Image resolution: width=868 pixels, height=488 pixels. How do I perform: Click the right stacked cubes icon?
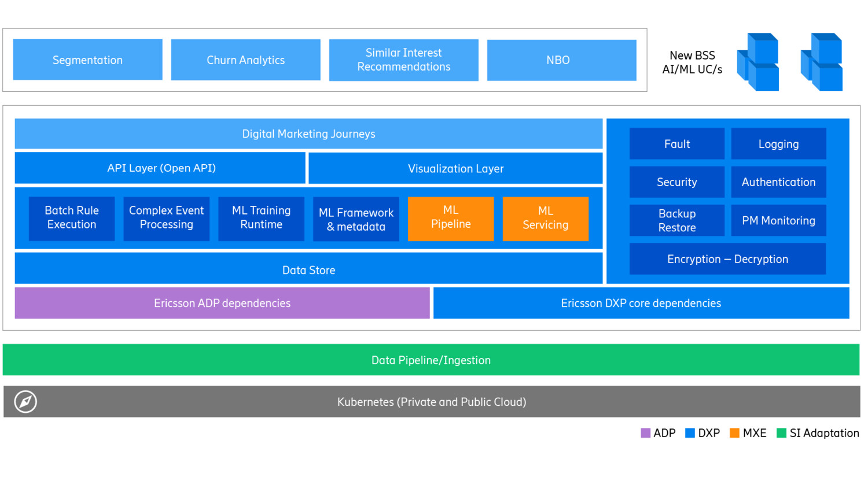(822, 62)
